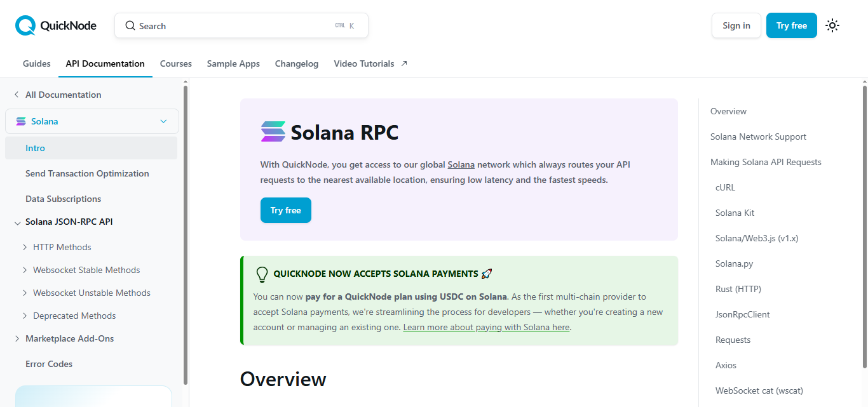Expand Marketplace Add-Ons

coord(17,338)
